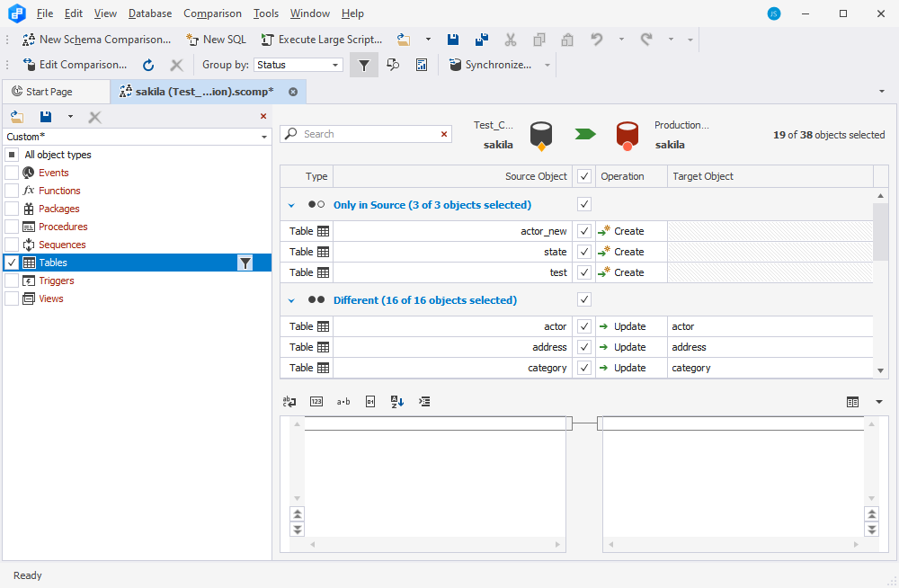Image resolution: width=899 pixels, height=588 pixels.
Task: Check the Procedures object type checkbox
Action: pos(12,227)
